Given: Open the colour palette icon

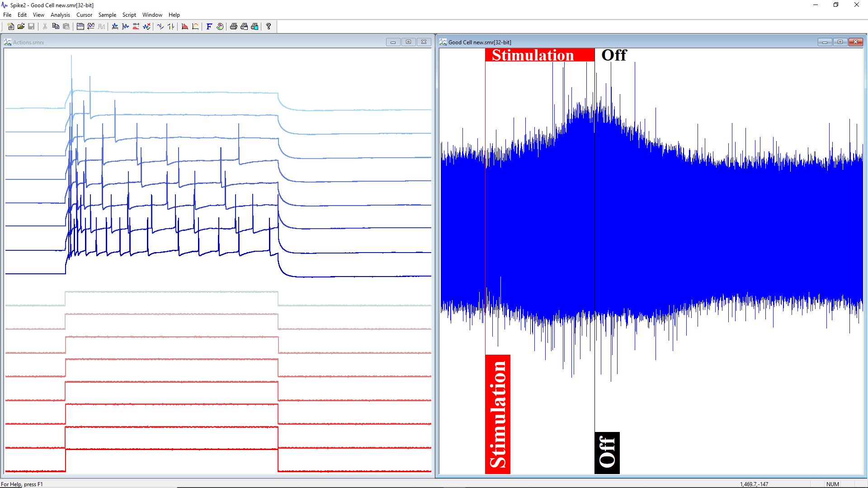Looking at the screenshot, I should (x=220, y=27).
